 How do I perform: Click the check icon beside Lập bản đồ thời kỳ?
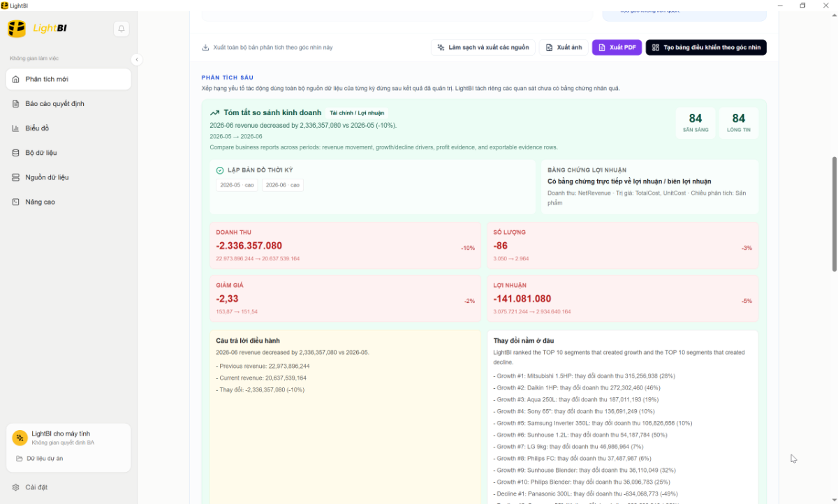(220, 170)
